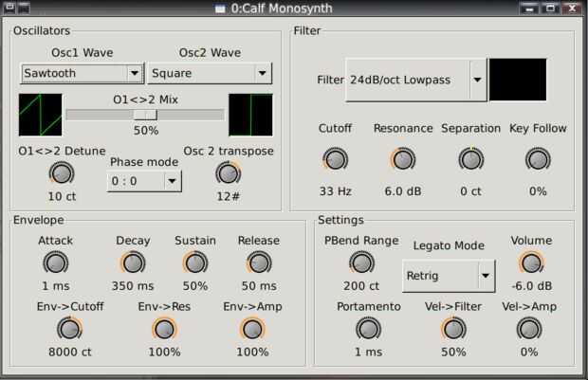Click the Env->Cutoff knob
The image size is (588, 380).
pyautogui.click(x=70, y=329)
